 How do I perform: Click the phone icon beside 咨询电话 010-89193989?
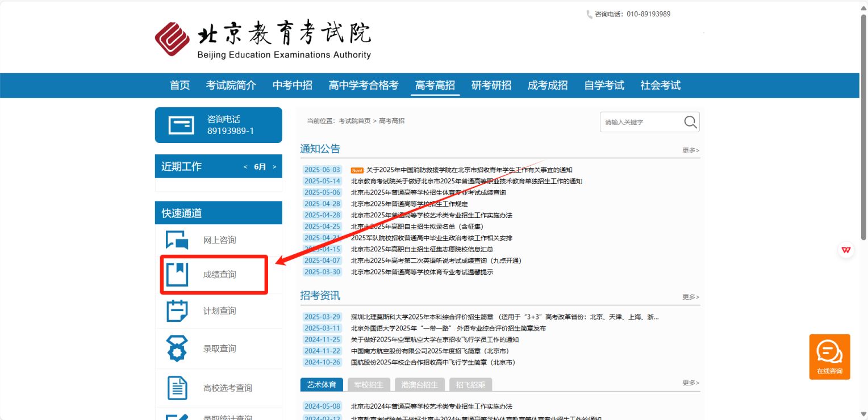590,14
